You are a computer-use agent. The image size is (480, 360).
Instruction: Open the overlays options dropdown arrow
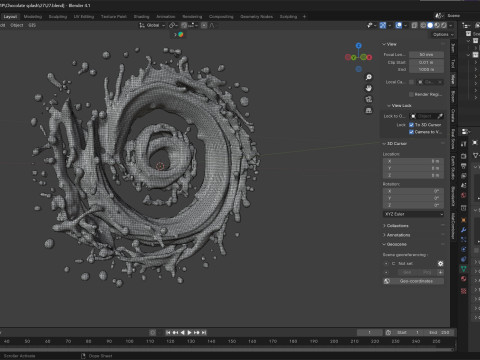coord(405,25)
